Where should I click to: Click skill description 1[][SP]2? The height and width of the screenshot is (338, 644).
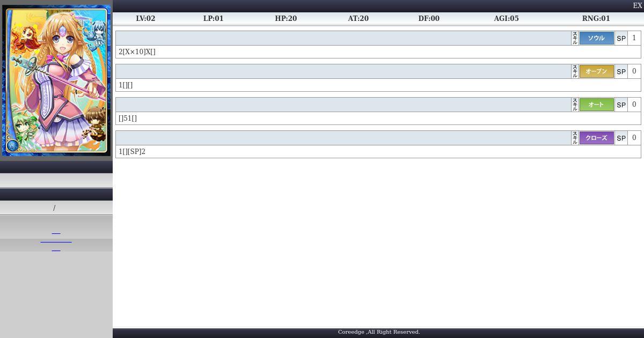click(x=132, y=152)
